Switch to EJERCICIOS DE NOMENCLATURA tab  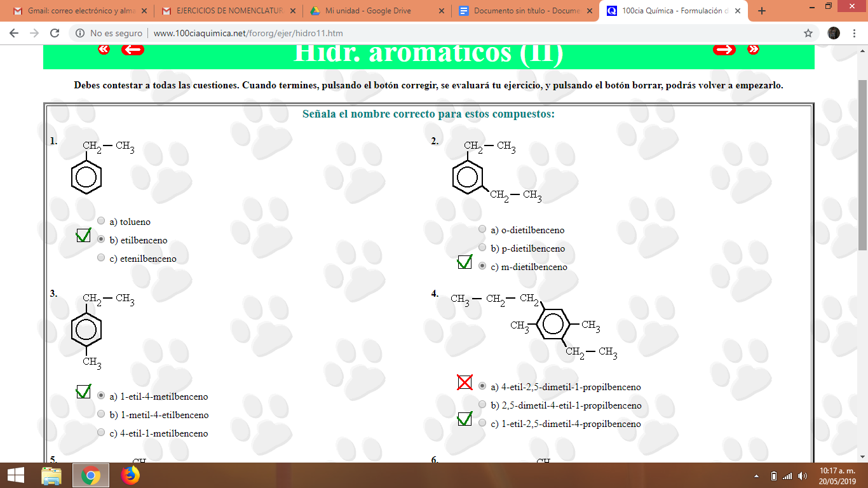pyautogui.click(x=227, y=11)
